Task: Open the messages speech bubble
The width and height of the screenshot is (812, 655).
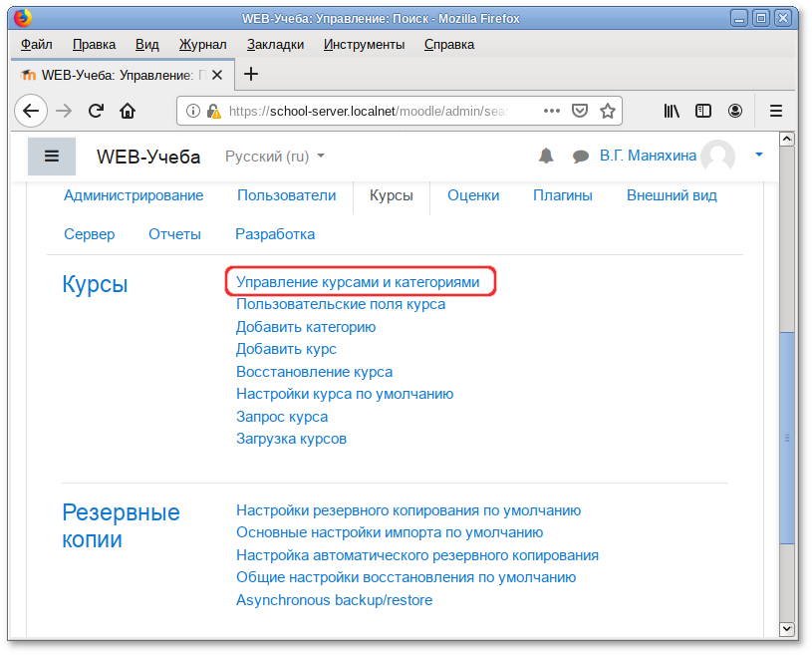Action: point(581,156)
